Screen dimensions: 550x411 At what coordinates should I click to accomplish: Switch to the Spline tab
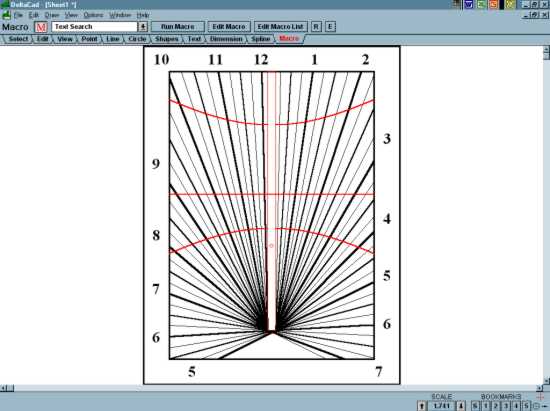(x=261, y=39)
